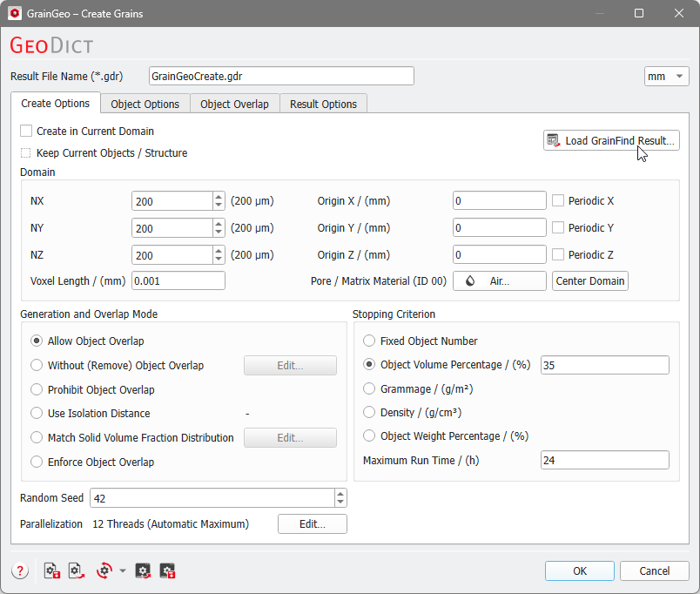The image size is (700, 594).
Task: Select Object Weight Percentage criterion
Action: point(369,435)
